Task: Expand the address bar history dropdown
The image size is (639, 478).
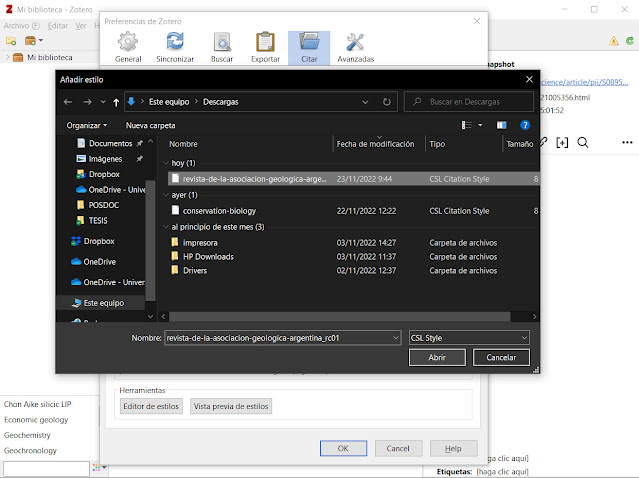Action: [x=365, y=102]
